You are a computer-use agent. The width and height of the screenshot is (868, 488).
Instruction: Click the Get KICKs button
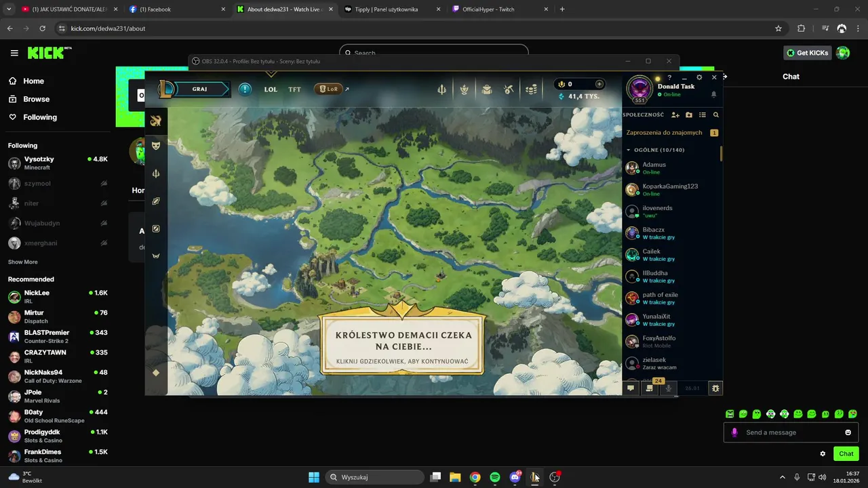point(808,53)
